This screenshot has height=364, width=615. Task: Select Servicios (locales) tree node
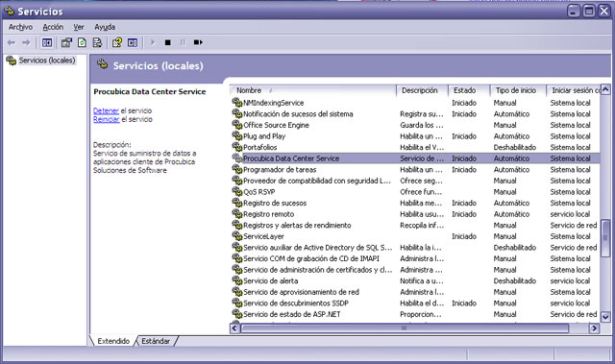click(x=47, y=61)
